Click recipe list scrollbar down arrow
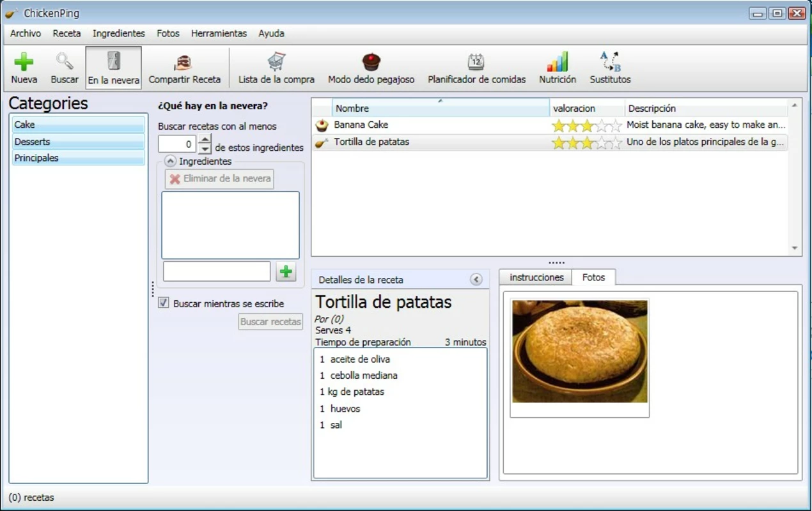 point(795,248)
